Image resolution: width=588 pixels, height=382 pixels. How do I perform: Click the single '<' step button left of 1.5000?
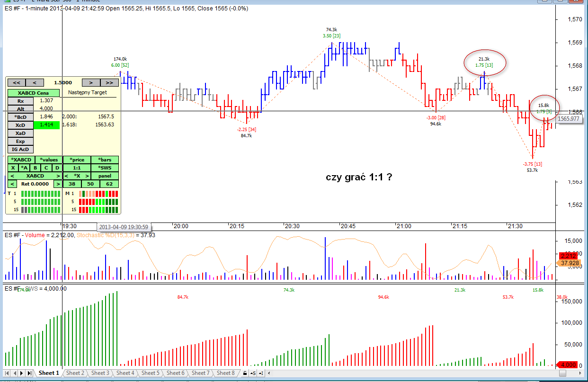35,82
